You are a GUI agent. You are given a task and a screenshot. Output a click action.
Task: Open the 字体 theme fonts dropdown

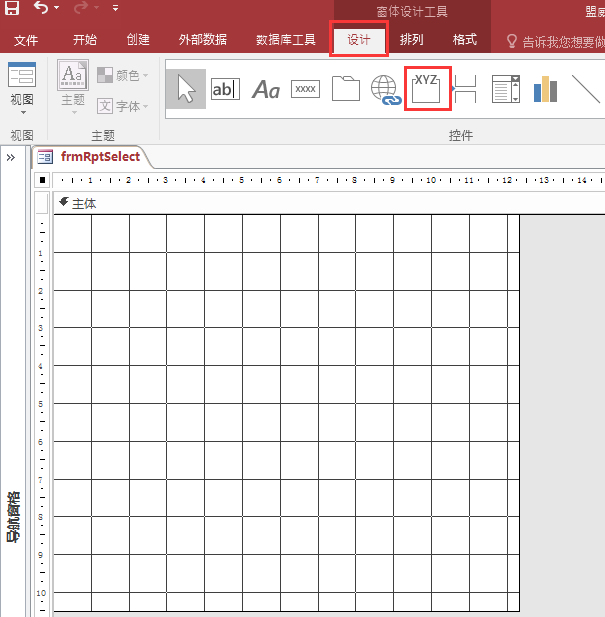pyautogui.click(x=123, y=106)
